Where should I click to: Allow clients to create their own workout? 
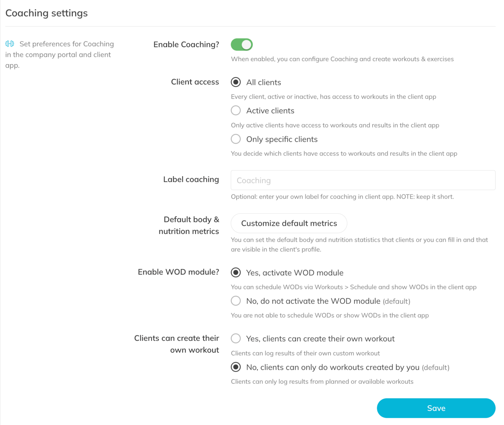[x=236, y=339]
